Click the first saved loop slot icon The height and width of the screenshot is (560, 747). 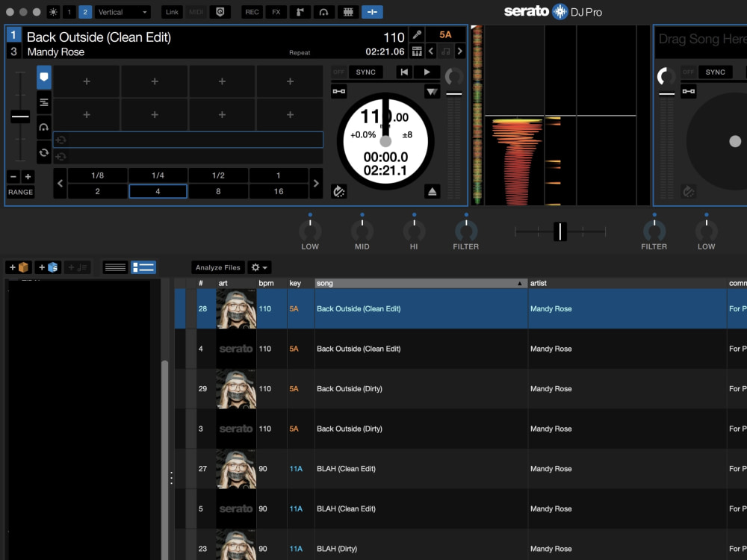tap(61, 140)
